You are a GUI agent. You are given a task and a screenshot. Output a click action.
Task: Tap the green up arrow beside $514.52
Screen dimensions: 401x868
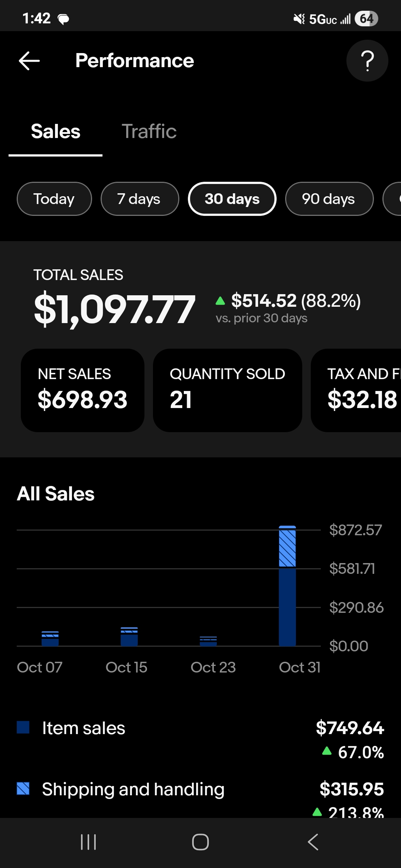[220, 301]
